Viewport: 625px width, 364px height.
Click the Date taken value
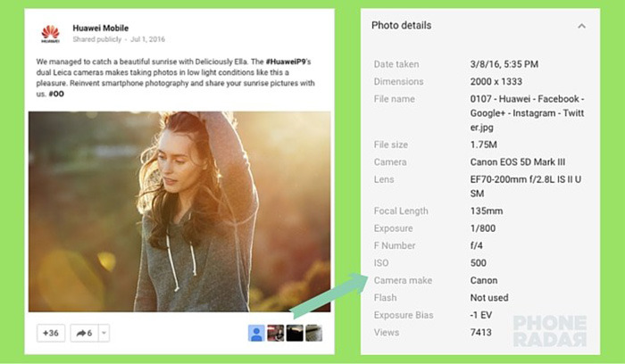pyautogui.click(x=504, y=64)
